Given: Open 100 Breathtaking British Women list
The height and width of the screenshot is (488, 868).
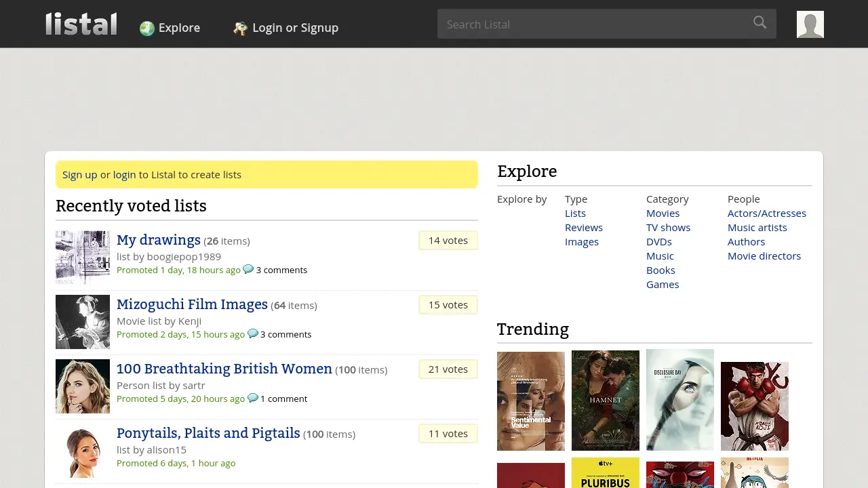Looking at the screenshot, I should 224,369.
